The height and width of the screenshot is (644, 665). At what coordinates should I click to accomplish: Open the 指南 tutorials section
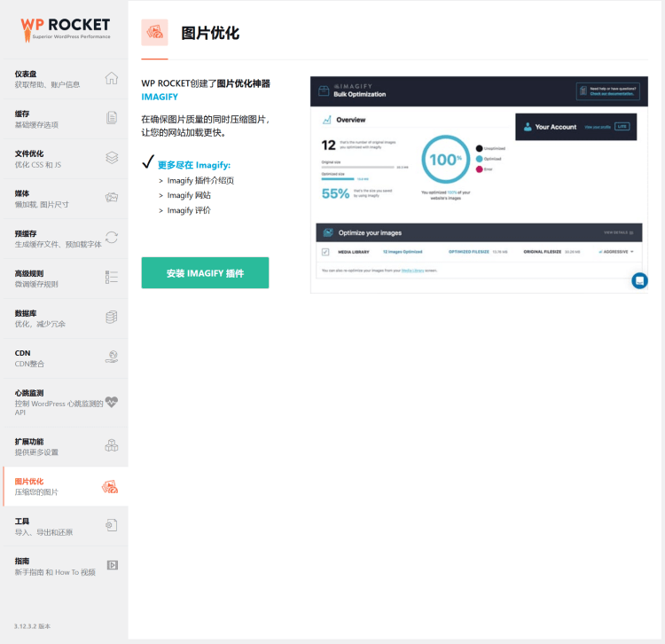[x=66, y=566]
